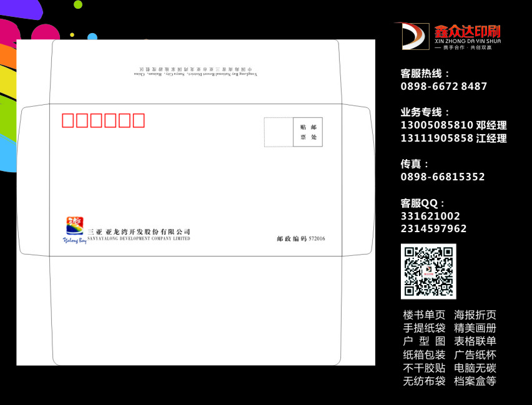Click the Yalong Bay company logo
The image size is (532, 405).
(74, 228)
